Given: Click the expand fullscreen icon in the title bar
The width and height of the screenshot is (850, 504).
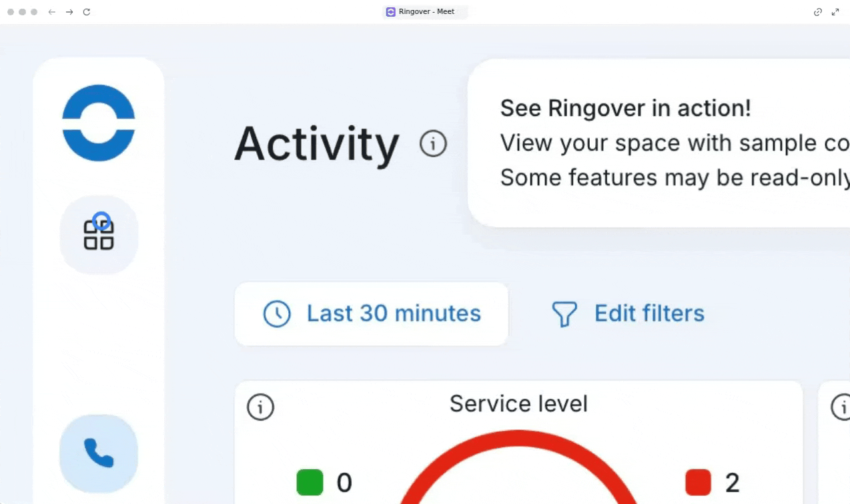Looking at the screenshot, I should (835, 12).
